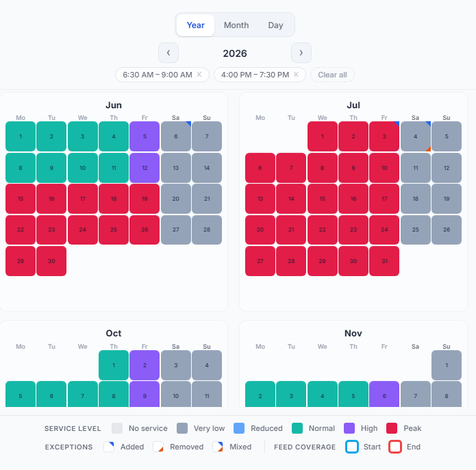476x470 pixels.
Task: Select June 1 normal service day
Action: 21,136
